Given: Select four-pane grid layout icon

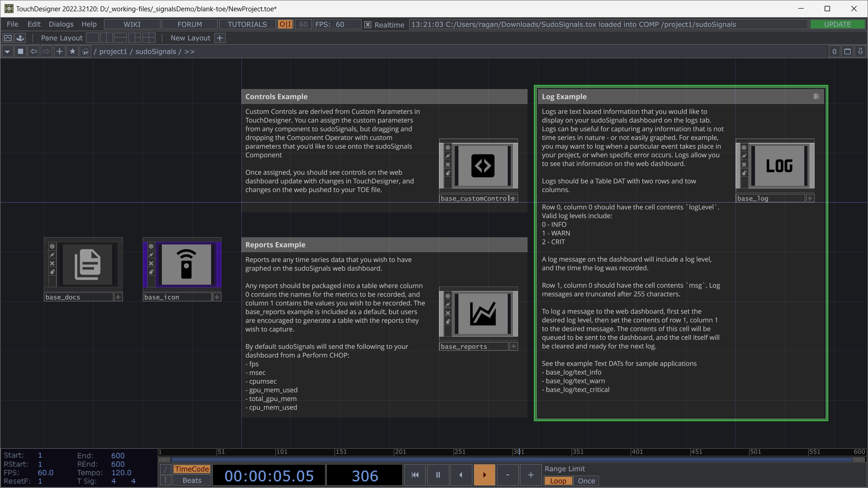Looking at the screenshot, I should [x=149, y=38].
